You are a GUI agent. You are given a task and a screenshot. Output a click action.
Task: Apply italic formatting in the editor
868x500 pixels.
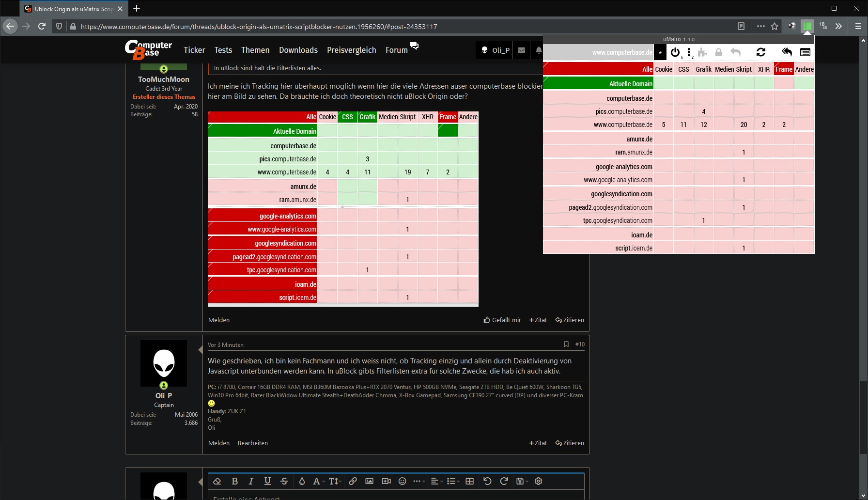(251, 481)
